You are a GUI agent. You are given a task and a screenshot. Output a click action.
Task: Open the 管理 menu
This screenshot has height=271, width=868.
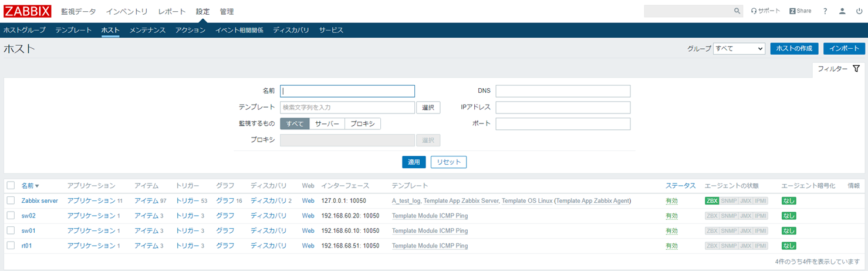point(227,11)
